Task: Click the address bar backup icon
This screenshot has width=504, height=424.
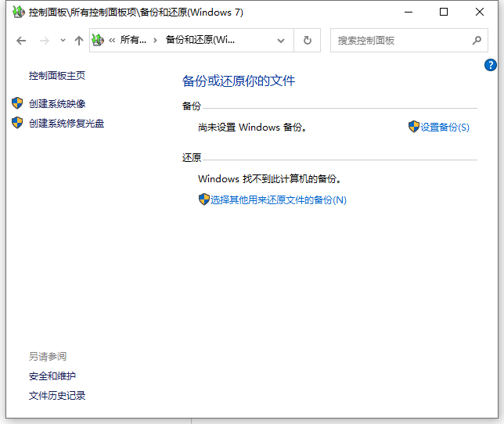Action: pyautogui.click(x=98, y=40)
